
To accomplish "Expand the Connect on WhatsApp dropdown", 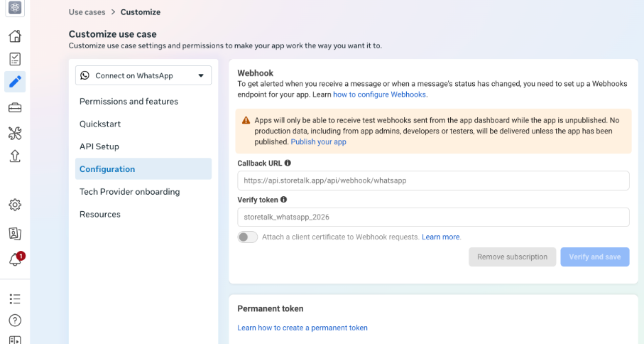I will point(143,75).
